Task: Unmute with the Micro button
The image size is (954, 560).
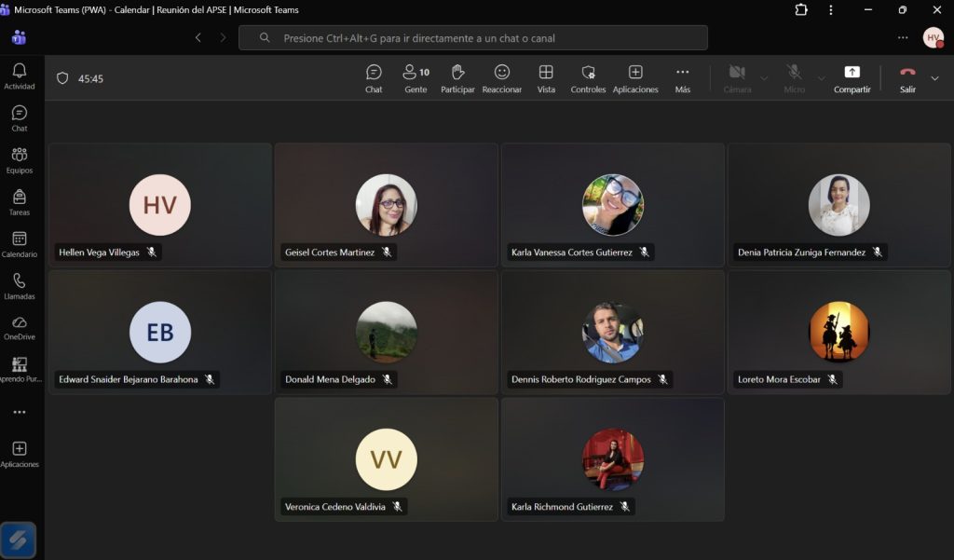Action: [794, 78]
